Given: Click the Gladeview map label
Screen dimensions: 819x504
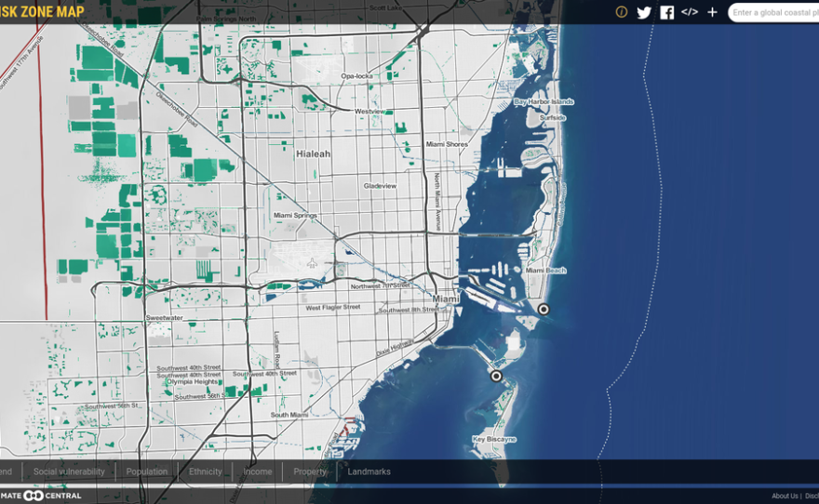Looking at the screenshot, I should 380,186.
